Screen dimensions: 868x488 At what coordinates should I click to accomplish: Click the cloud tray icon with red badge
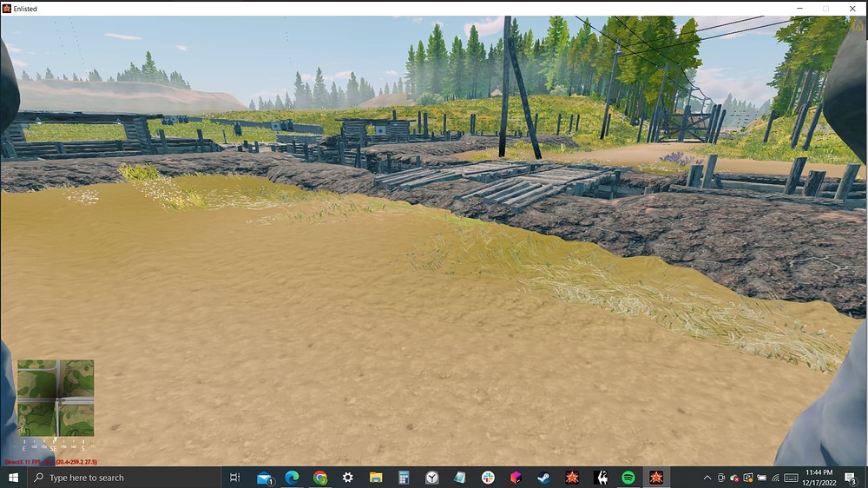(x=734, y=478)
